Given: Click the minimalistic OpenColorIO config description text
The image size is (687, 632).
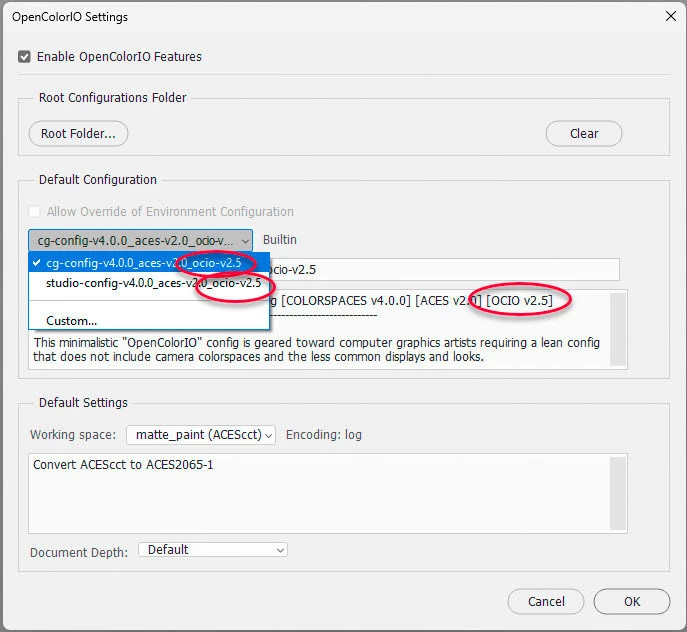Looking at the screenshot, I should coord(316,350).
